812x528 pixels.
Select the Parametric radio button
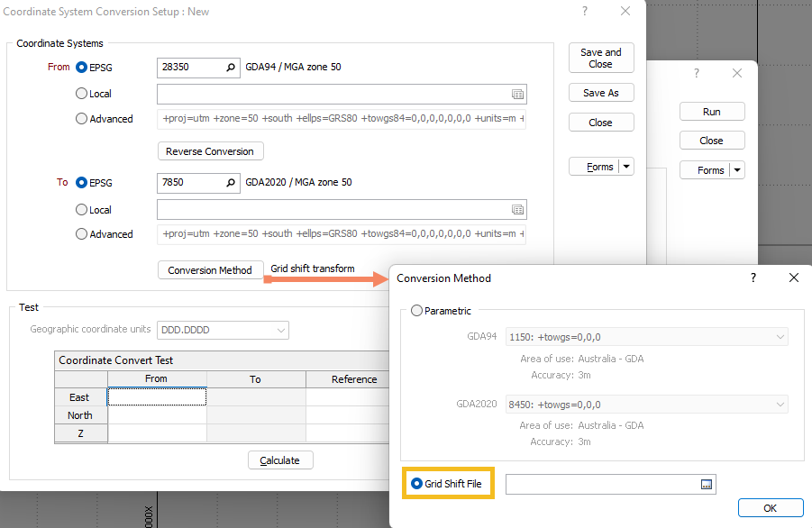416,311
